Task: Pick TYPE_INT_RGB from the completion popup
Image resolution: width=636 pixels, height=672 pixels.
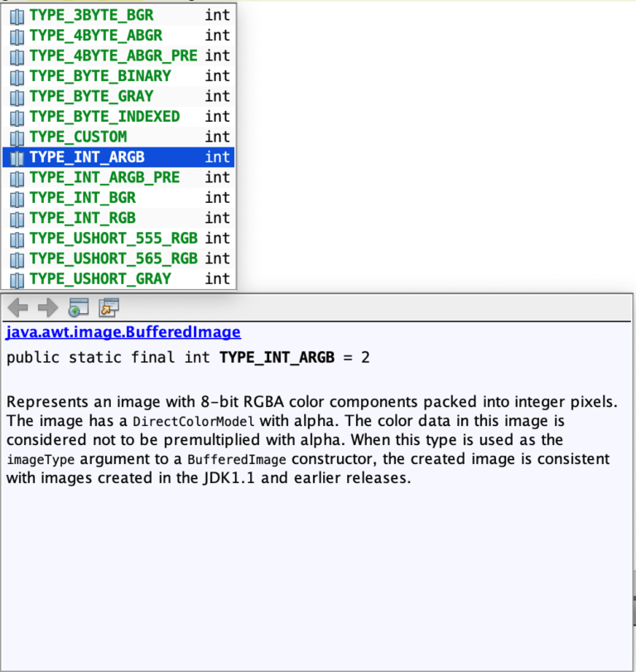Action: pos(82,218)
